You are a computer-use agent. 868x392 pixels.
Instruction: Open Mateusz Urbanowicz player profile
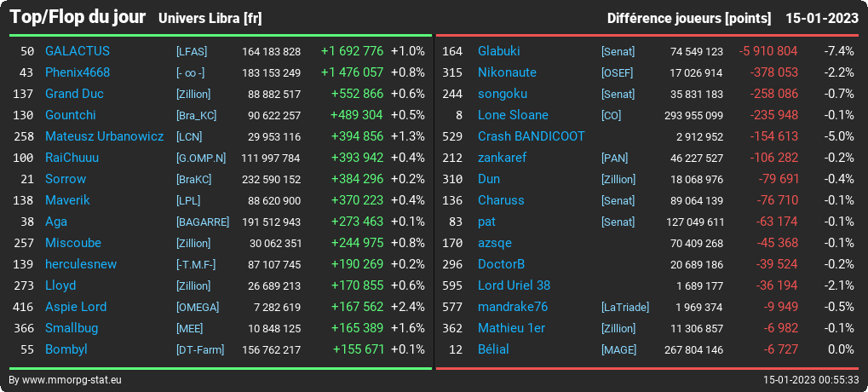click(105, 136)
